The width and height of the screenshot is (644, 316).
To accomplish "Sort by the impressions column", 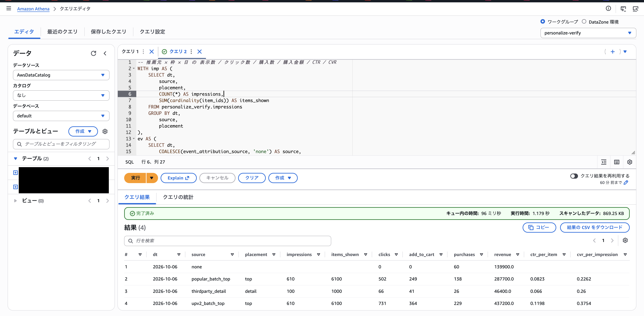I will pos(319,255).
